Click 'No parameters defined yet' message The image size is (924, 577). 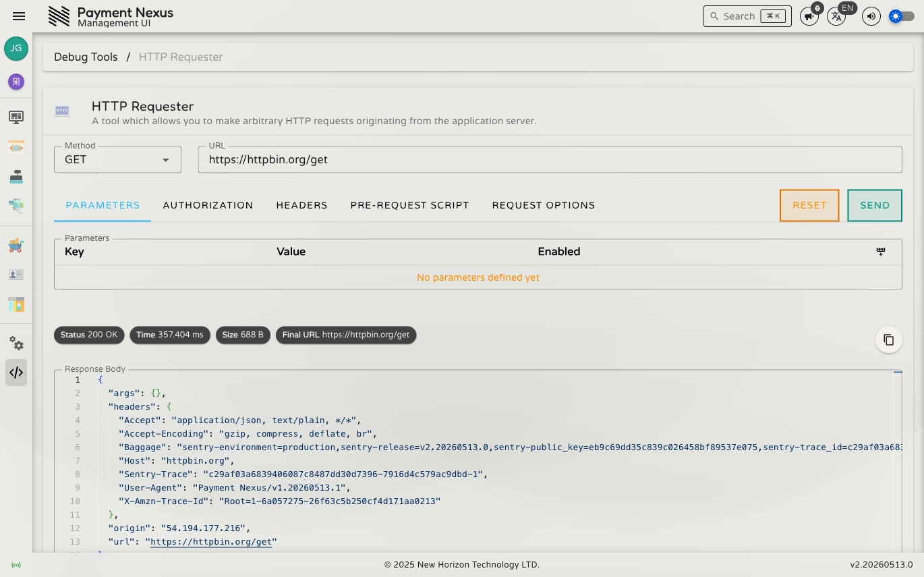pyautogui.click(x=478, y=277)
